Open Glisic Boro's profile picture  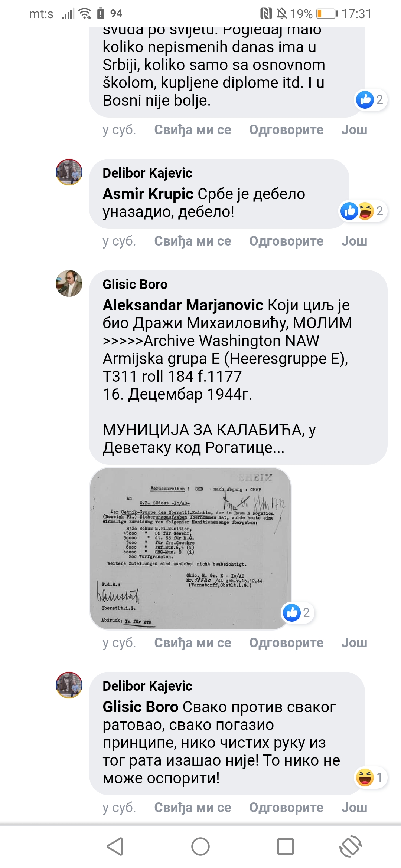[69, 283]
